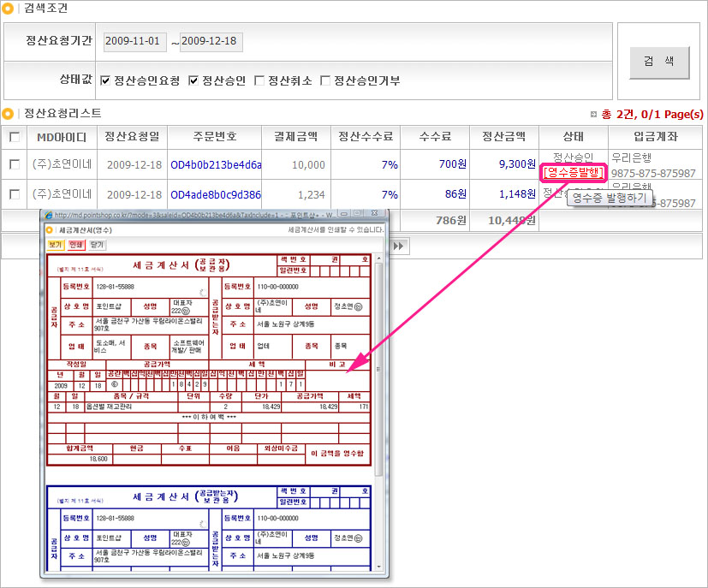This screenshot has width=708, height=588.
Task: Print invoice with the 인쇄 button
Action: (77, 244)
